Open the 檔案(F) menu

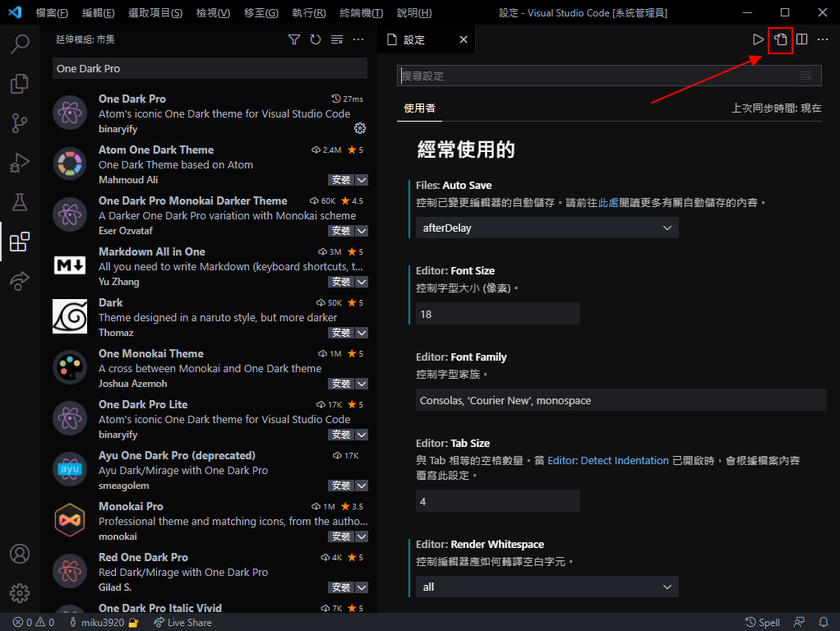click(x=52, y=13)
